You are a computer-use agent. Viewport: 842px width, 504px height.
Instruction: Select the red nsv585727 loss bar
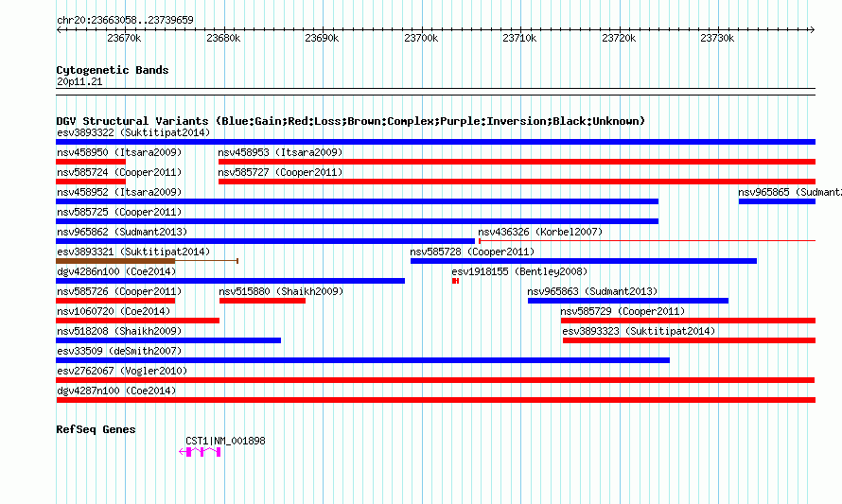(x=517, y=182)
